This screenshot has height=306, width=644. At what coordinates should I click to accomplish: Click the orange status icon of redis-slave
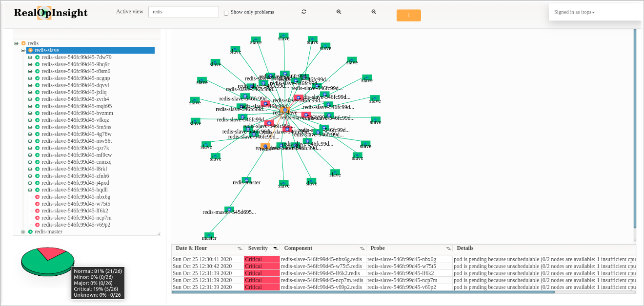click(x=30, y=50)
